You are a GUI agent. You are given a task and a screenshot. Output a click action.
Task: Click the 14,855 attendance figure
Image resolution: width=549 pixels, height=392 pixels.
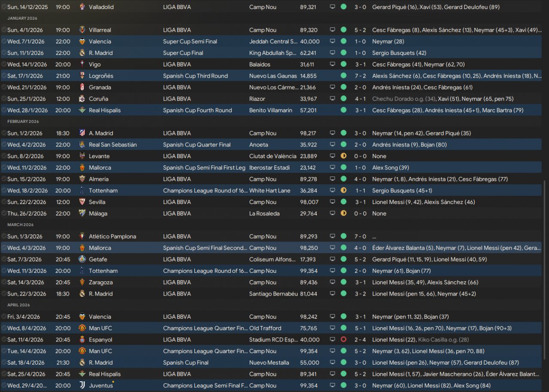pos(309,76)
